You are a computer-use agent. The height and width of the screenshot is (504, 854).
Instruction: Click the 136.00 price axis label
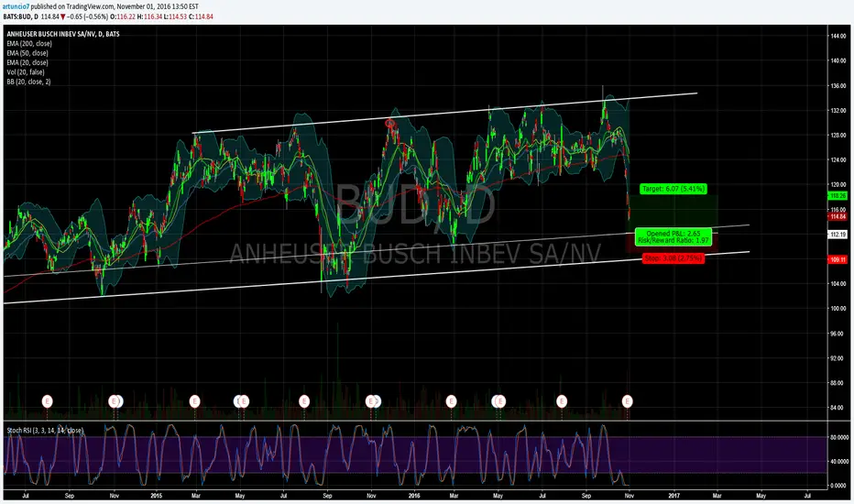pyautogui.click(x=838, y=86)
